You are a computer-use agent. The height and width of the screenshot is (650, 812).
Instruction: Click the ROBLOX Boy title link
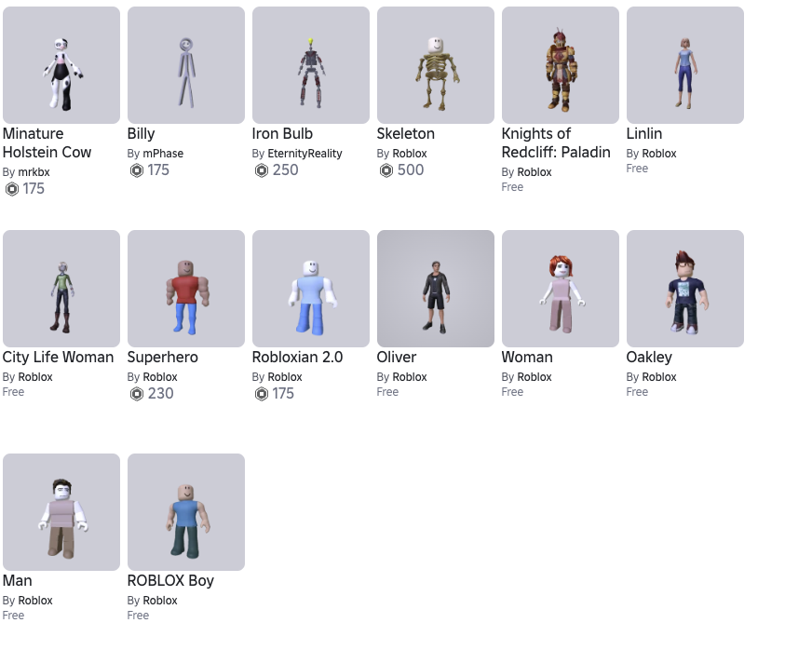[170, 581]
